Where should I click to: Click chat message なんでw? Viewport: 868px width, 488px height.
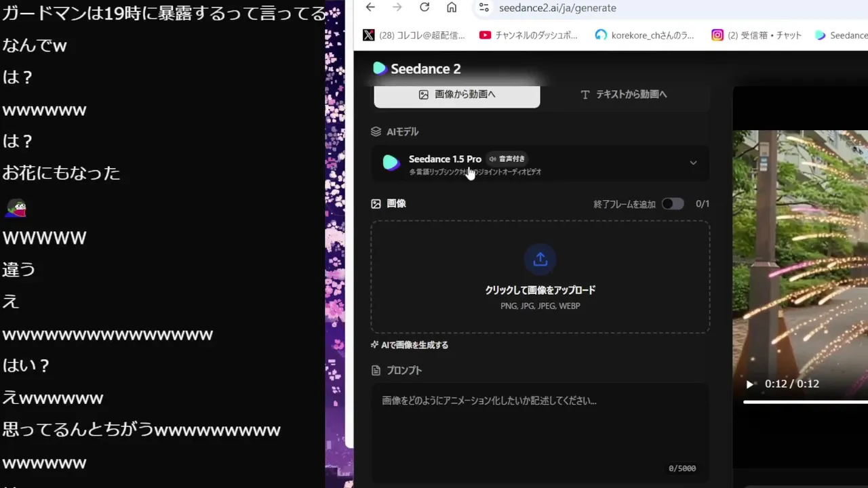pyautogui.click(x=35, y=45)
